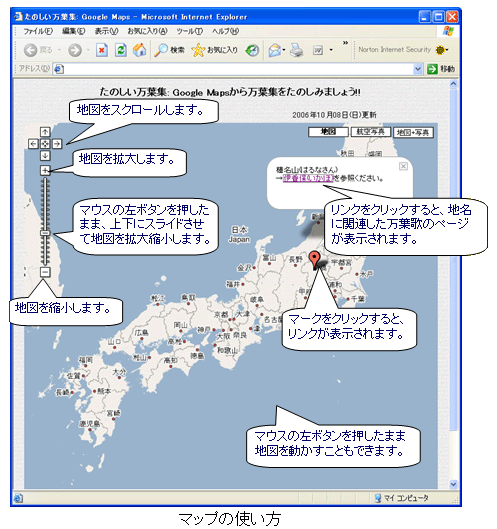Open the address bar dropdown arrow
Image resolution: width=497 pixels, height=529 pixels.
click(x=418, y=69)
